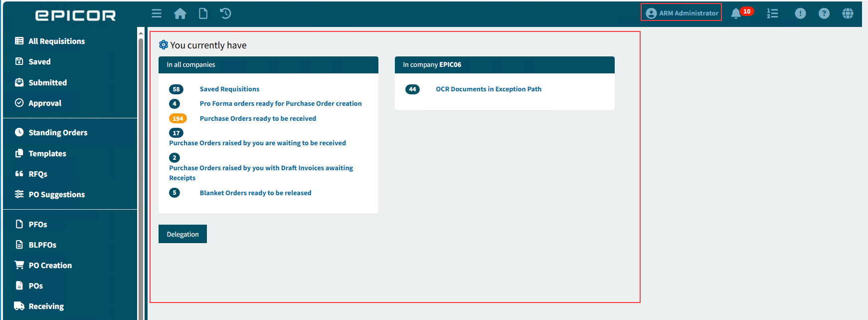The width and height of the screenshot is (868, 320).
Task: Select Standing Orders in the sidebar
Action: [58, 132]
